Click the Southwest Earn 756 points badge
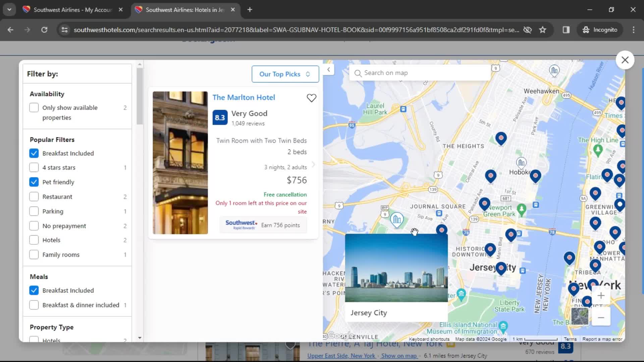Image resolution: width=644 pixels, height=362 pixels. [263, 225]
